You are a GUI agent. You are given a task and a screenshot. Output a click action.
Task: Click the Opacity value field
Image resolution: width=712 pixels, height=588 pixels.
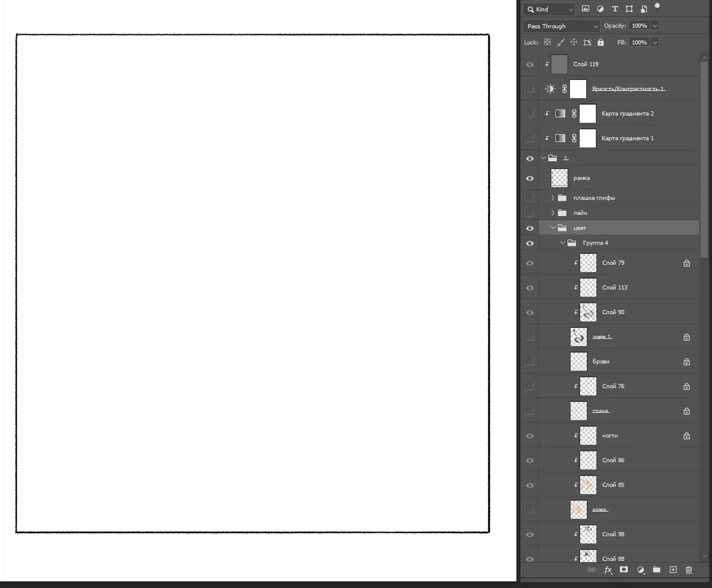pos(639,26)
